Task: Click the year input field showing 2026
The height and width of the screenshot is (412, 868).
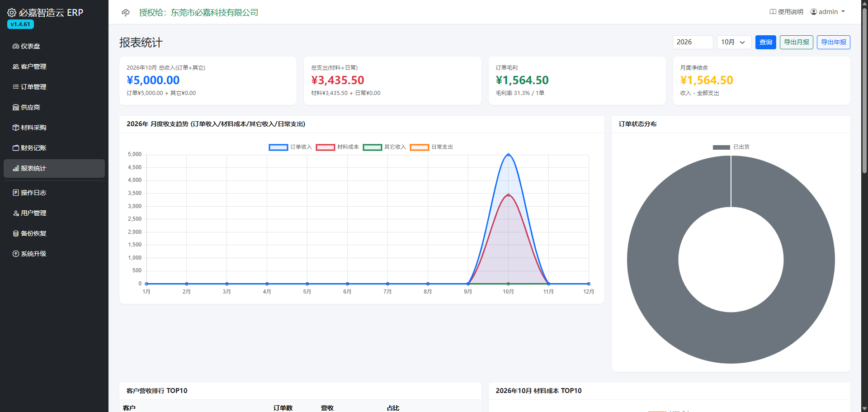Action: pos(693,42)
